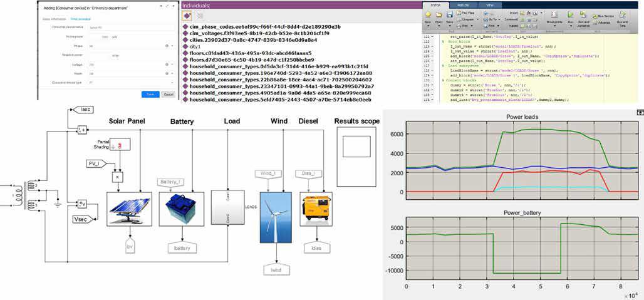This screenshot has width=644, height=300.
Task: Open the Battery block
Action: [x=180, y=207]
